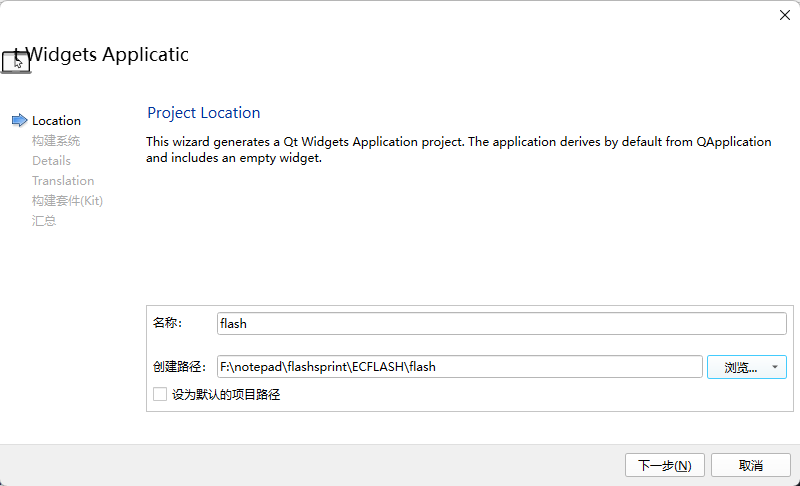Expand the 浏览 button dropdown arrow
Viewport: 800px width, 486px height.
click(x=774, y=367)
